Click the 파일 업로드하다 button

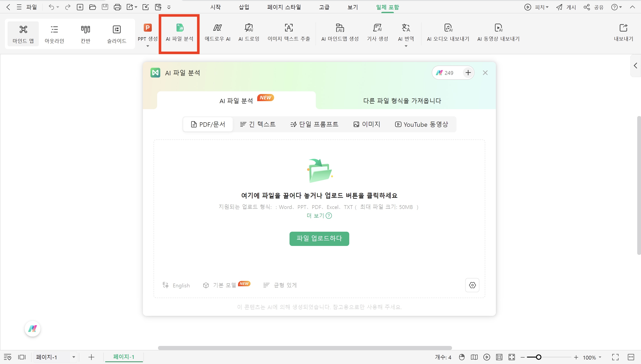pyautogui.click(x=319, y=239)
